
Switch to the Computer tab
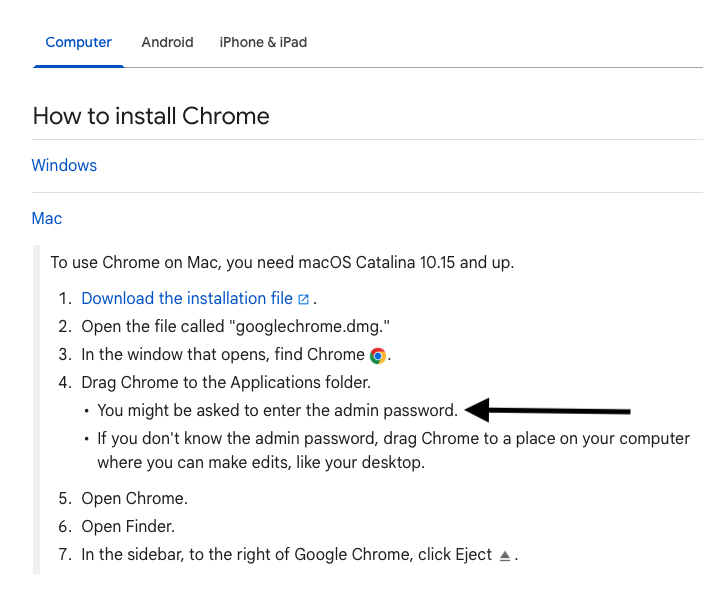79,42
